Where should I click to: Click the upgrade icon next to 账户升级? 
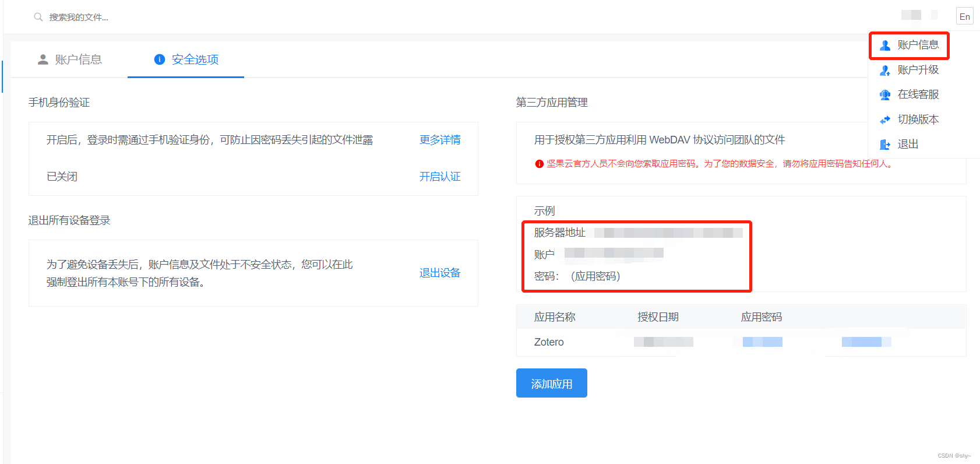(885, 71)
